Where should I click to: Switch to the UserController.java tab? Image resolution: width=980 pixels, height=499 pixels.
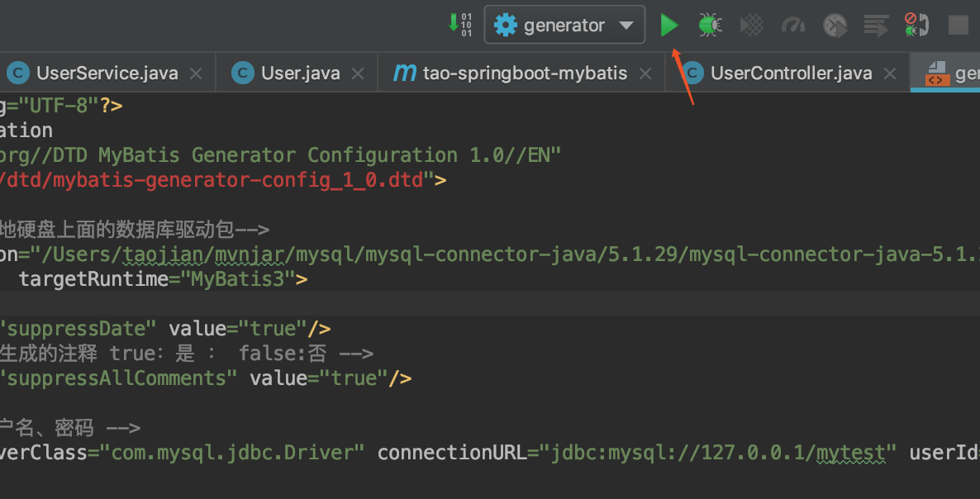pyautogui.click(x=790, y=74)
